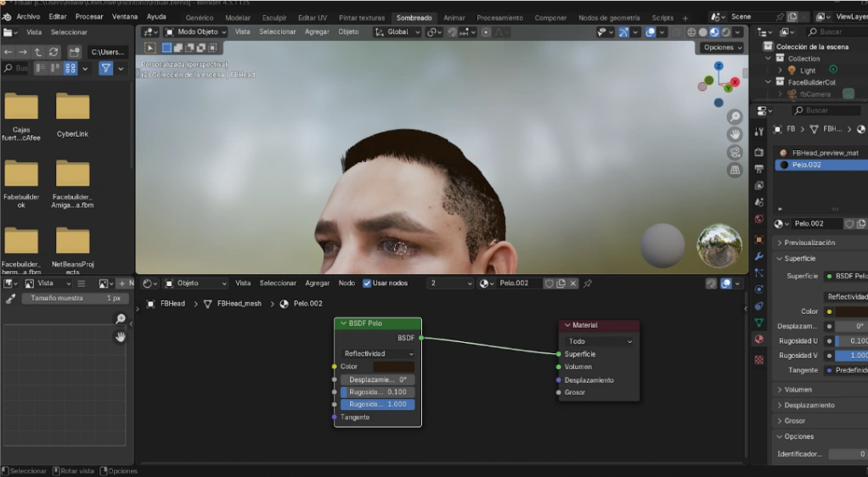Toggle fake user shield for Pelo.002 in Properties
The height and width of the screenshot is (477, 868).
(849, 223)
